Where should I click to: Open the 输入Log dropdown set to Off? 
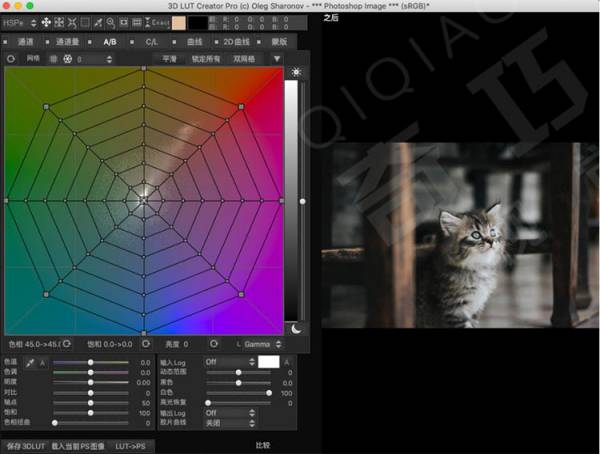(226, 362)
